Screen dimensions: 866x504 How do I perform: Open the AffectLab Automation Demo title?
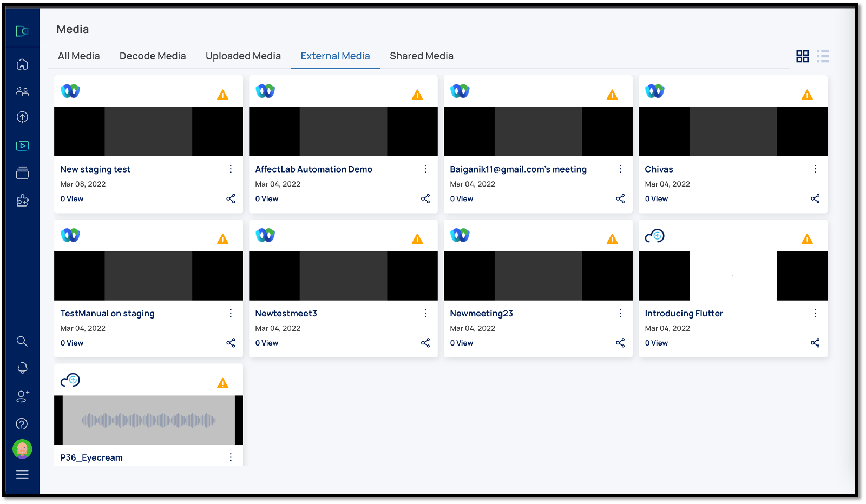(x=314, y=169)
